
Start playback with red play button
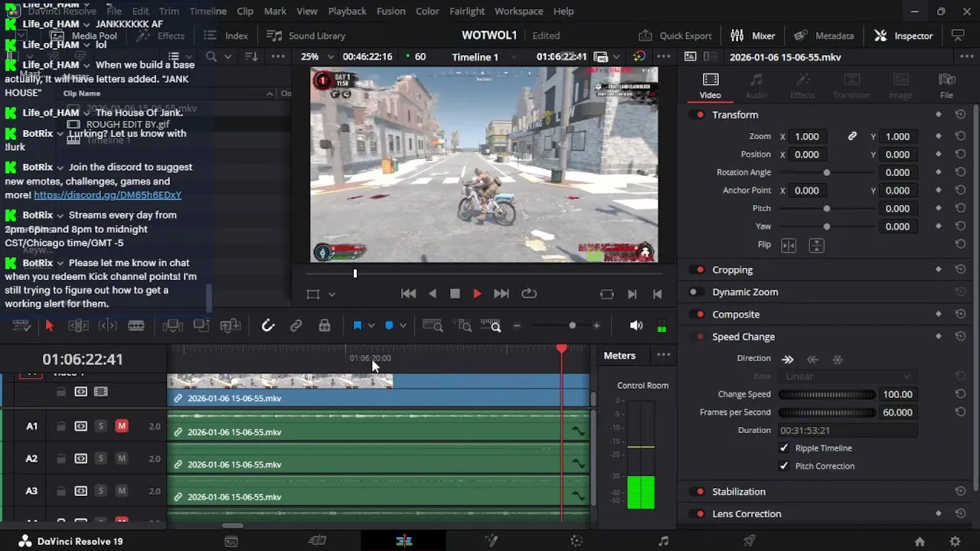477,294
